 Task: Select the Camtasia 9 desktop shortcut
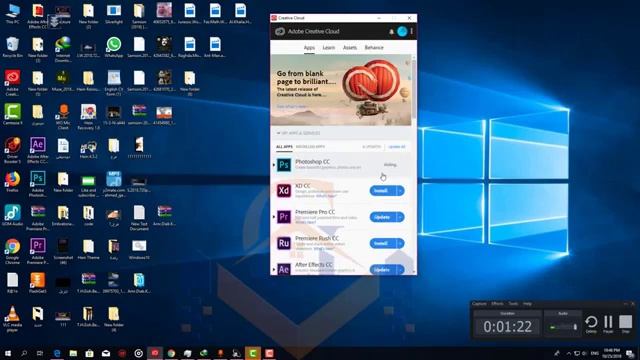click(x=12, y=114)
